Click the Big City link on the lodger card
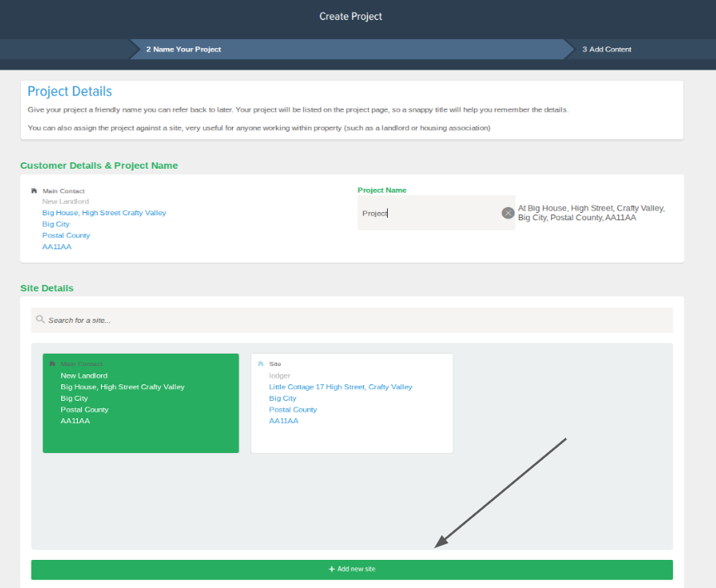 point(283,398)
